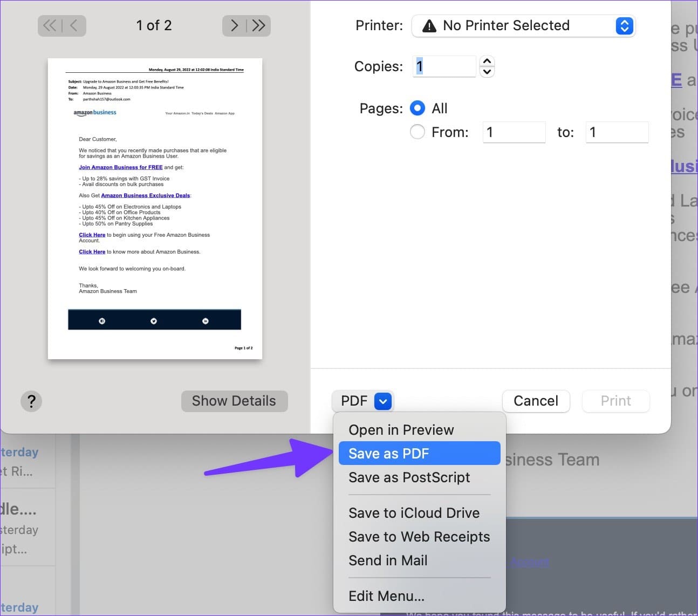Click the to page number field
The image size is (698, 616).
(617, 132)
